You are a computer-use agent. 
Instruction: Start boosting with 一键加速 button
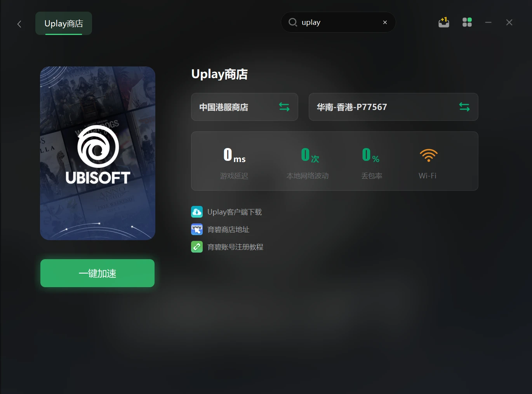click(97, 273)
